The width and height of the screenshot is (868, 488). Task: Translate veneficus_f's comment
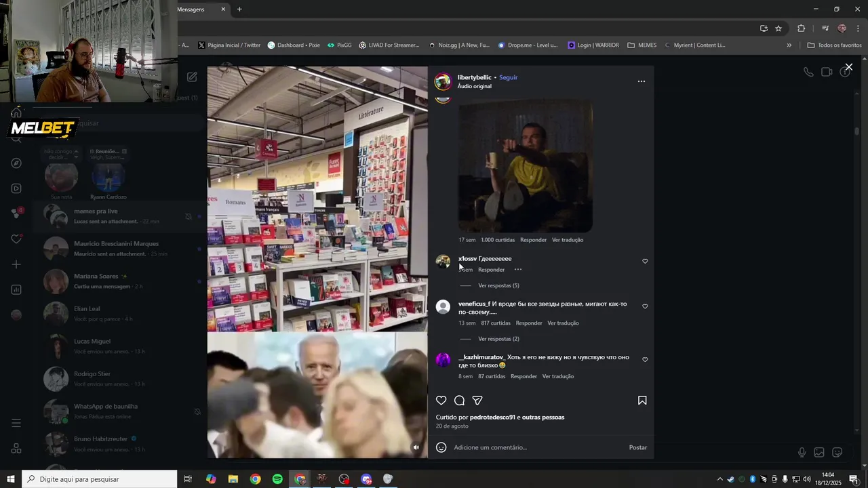click(563, 323)
